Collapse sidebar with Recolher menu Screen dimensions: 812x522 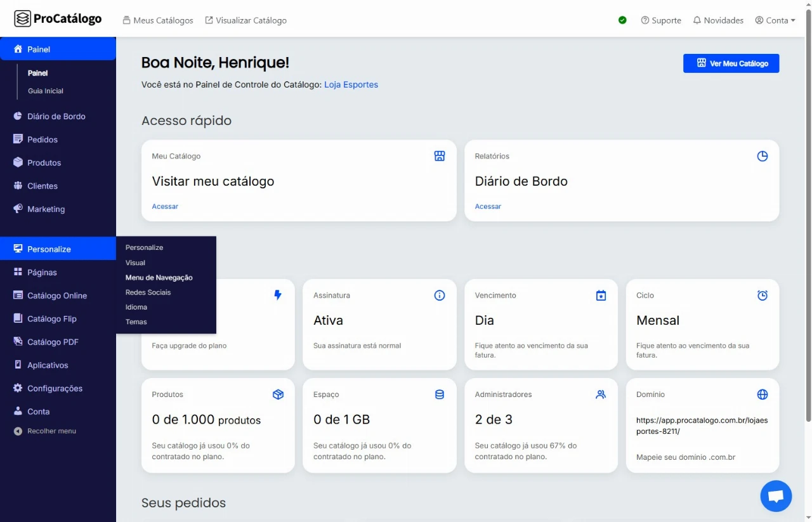click(51, 431)
